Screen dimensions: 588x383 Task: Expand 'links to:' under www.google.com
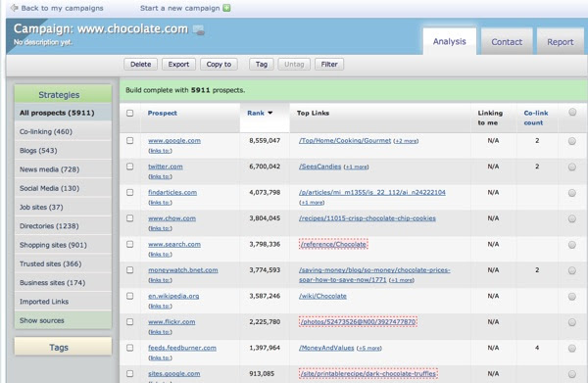point(160,151)
